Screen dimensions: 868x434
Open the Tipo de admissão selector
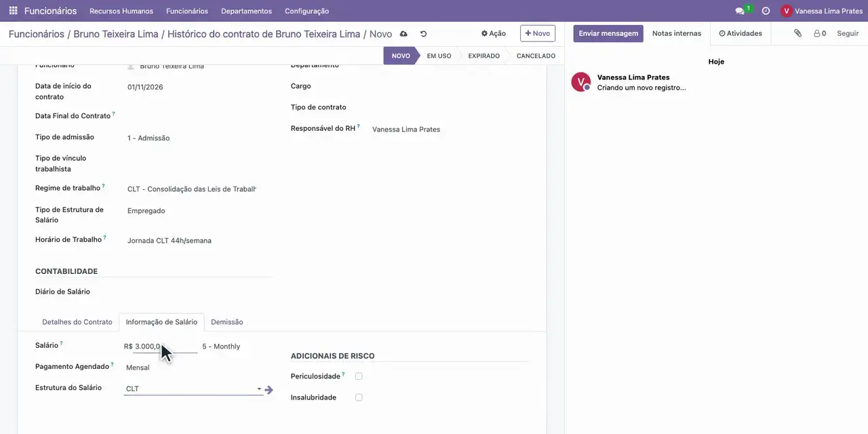coord(192,138)
